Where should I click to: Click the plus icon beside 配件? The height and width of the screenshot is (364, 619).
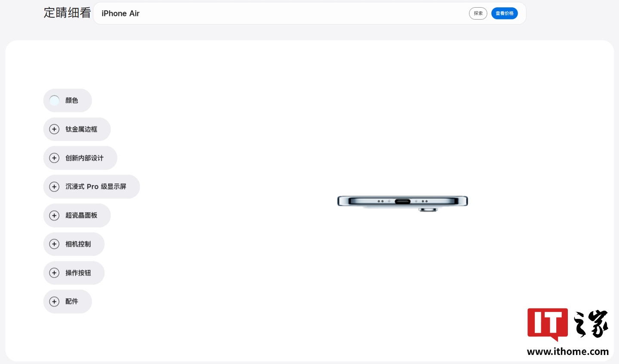click(54, 302)
